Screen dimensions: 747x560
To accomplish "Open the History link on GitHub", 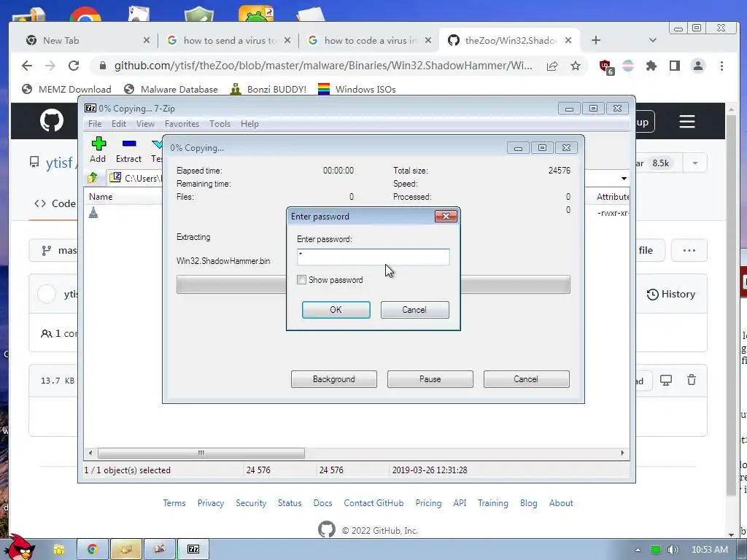I will coord(671,294).
